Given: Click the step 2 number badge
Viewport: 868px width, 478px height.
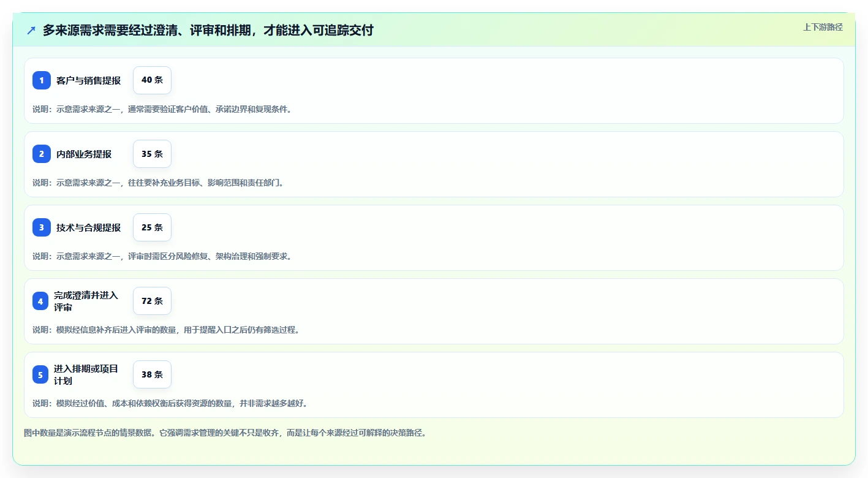Looking at the screenshot, I should pos(42,154).
